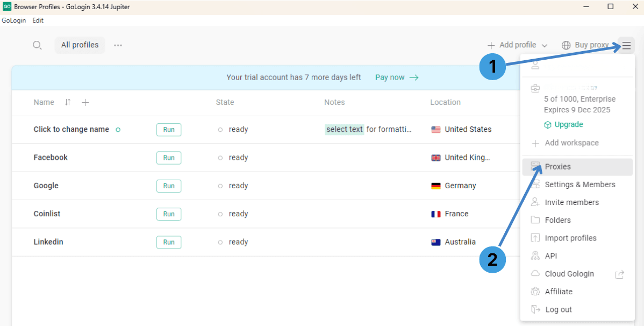Click the API icon in menu
Screen dimensions: 644x326
click(x=535, y=256)
